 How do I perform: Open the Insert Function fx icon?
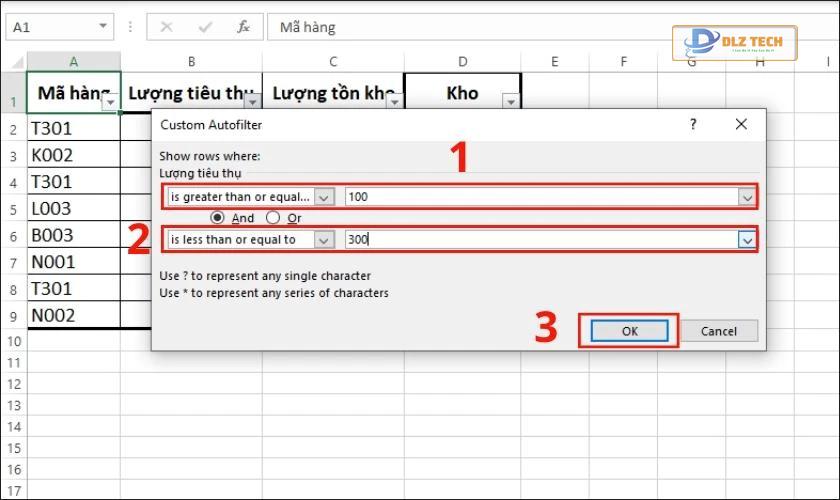pyautogui.click(x=244, y=27)
